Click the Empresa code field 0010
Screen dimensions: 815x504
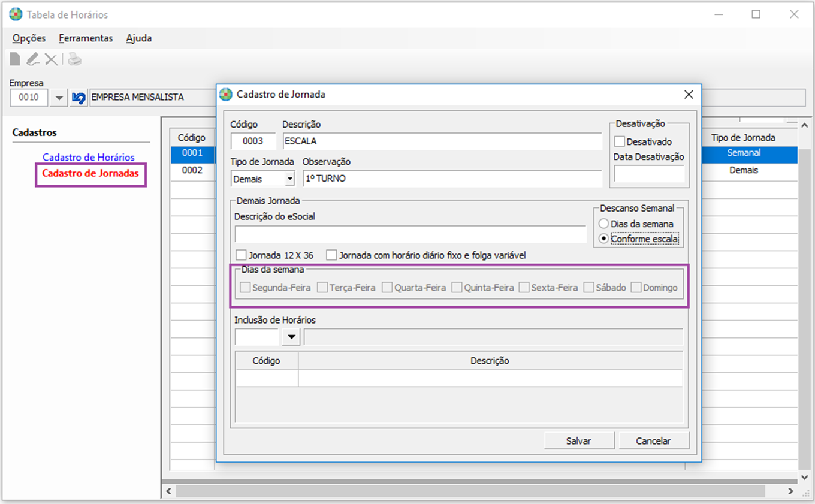pyautogui.click(x=29, y=97)
